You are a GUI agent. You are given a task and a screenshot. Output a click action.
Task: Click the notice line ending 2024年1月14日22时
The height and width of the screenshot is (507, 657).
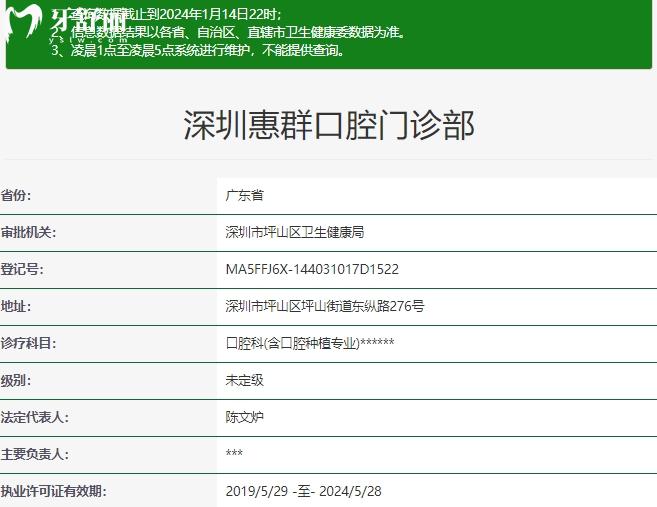(167, 14)
